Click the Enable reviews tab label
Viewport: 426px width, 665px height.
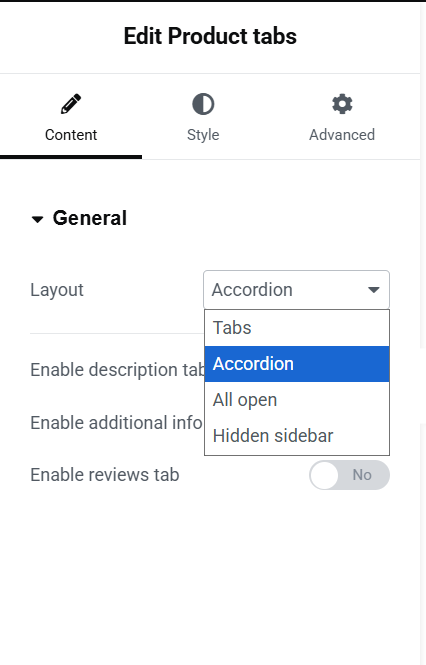[x=105, y=475]
